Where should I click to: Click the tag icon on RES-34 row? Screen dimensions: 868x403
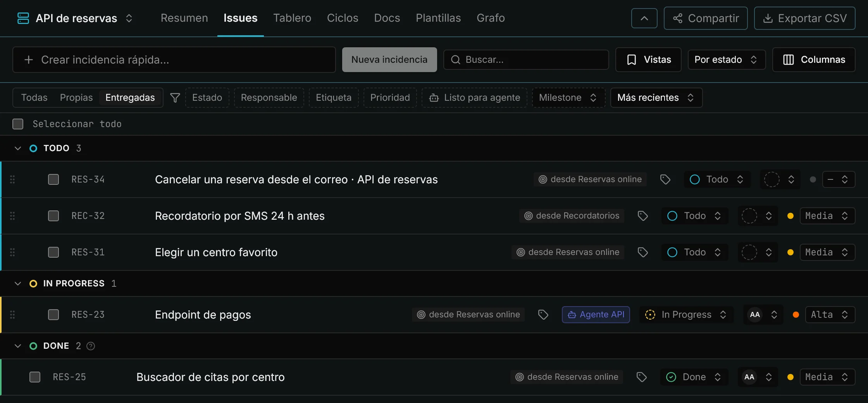coord(665,179)
